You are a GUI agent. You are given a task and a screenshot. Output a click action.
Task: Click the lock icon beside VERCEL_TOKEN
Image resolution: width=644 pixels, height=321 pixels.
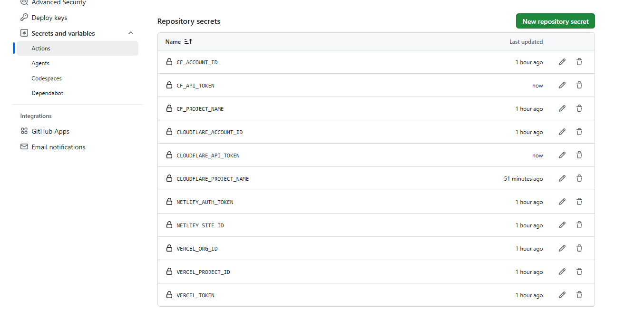[169, 295]
